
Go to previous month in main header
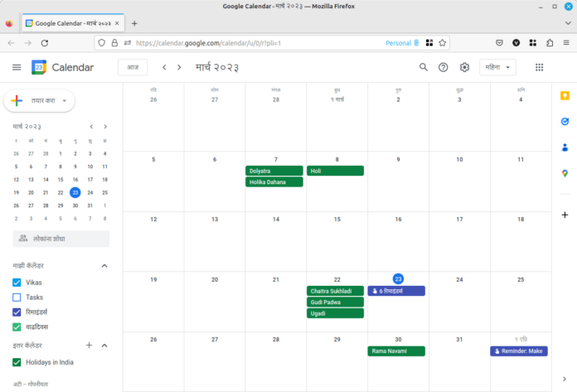pyautogui.click(x=164, y=67)
